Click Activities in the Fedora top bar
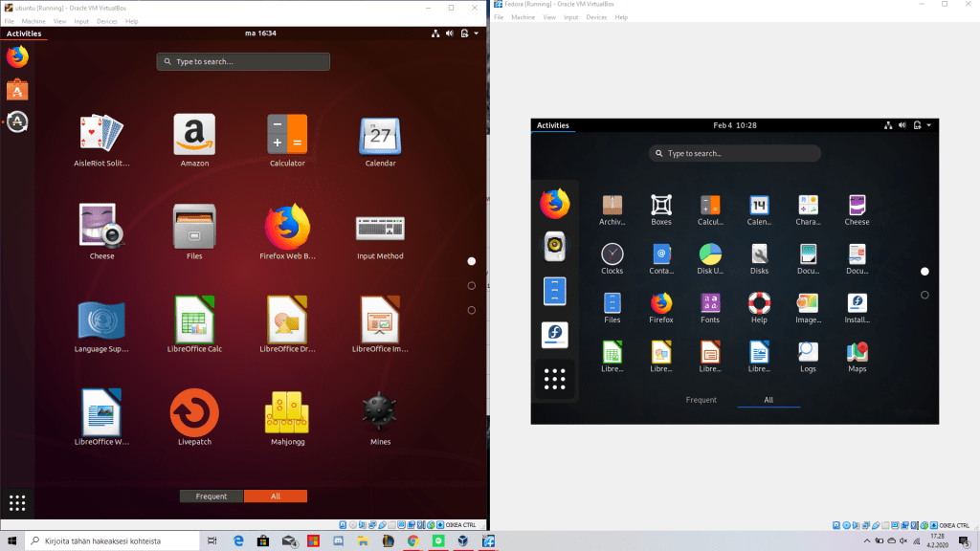 pyautogui.click(x=552, y=125)
